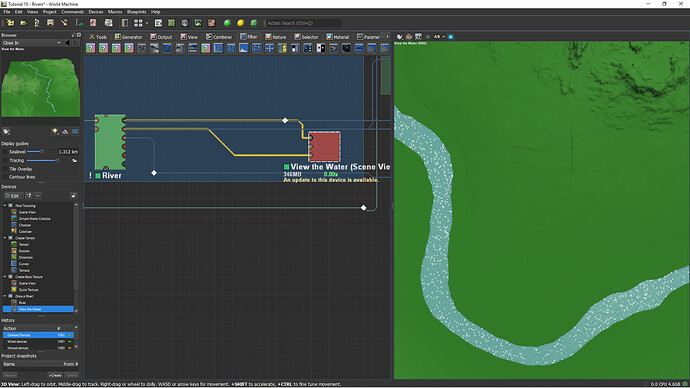The height and width of the screenshot is (388, 690).
Task: Click inside the Action Search field
Action: [303, 23]
